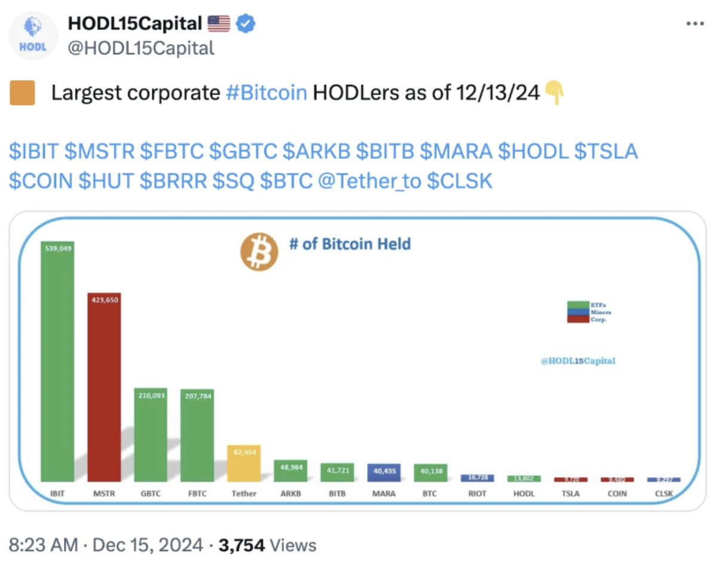Click the red MSTR bar in chart
Viewport: 728px width, 564px height.
(x=104, y=388)
